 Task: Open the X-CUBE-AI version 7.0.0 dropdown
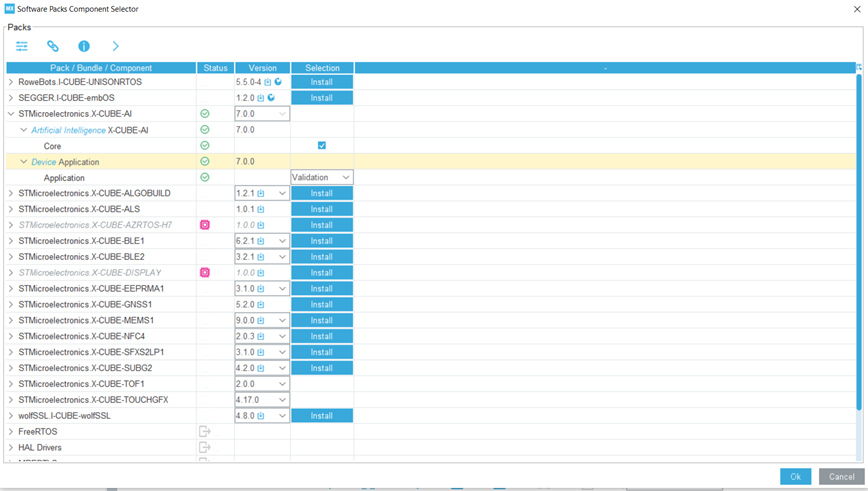262,113
